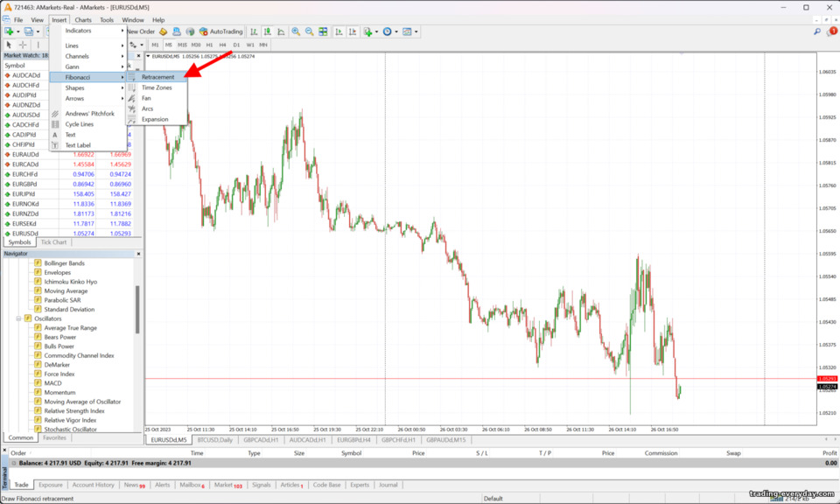Collapse the Oscillators tree node
840x504 pixels.
tap(18, 318)
